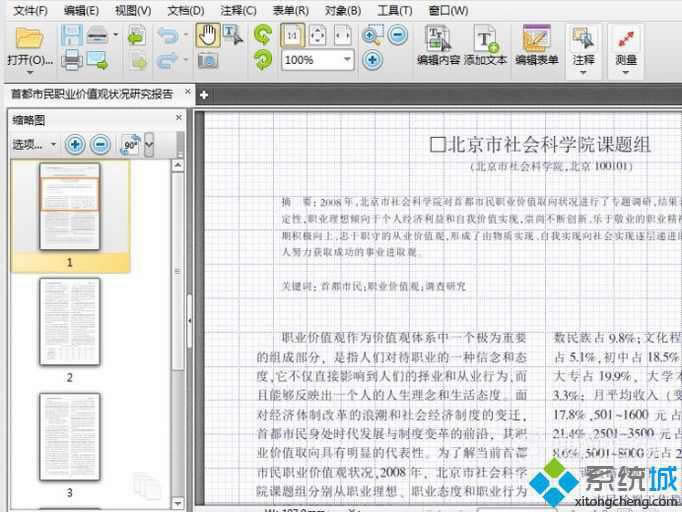
Task: Open the 工具(T) menu
Action: [x=394, y=10]
